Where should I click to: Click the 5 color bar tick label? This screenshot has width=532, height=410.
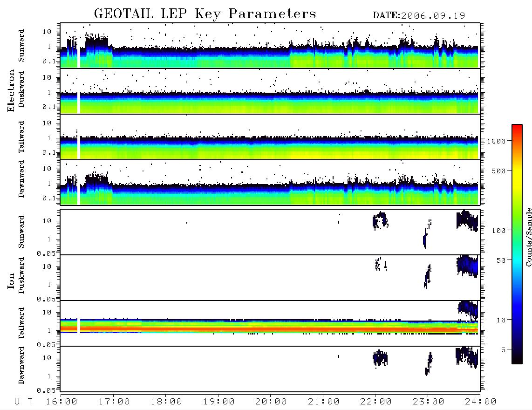coord(504,350)
